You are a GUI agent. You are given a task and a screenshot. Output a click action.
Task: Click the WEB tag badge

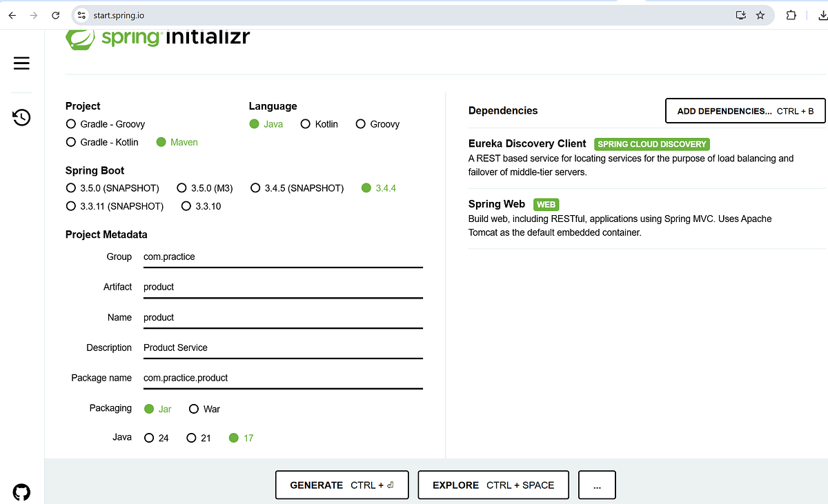(x=546, y=205)
